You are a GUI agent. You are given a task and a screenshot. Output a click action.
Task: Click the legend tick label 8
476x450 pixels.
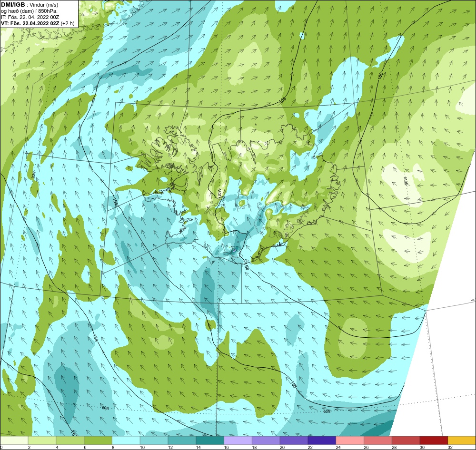[113, 447]
